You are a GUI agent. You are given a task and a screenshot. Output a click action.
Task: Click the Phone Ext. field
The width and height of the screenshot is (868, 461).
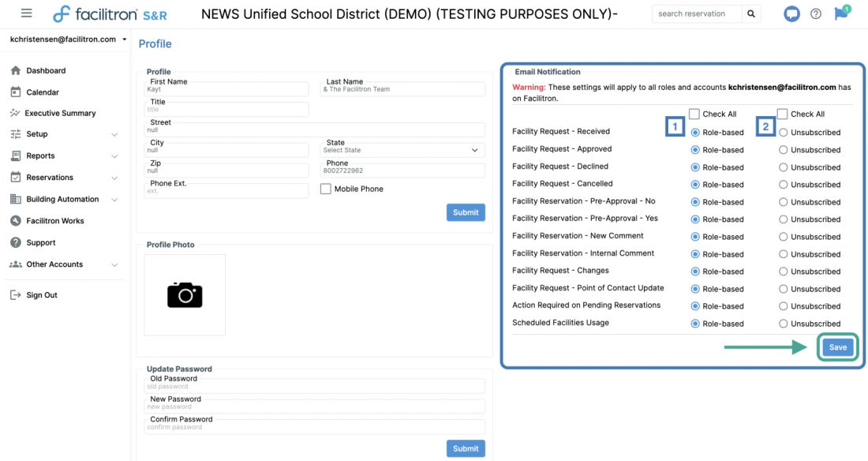pos(226,191)
